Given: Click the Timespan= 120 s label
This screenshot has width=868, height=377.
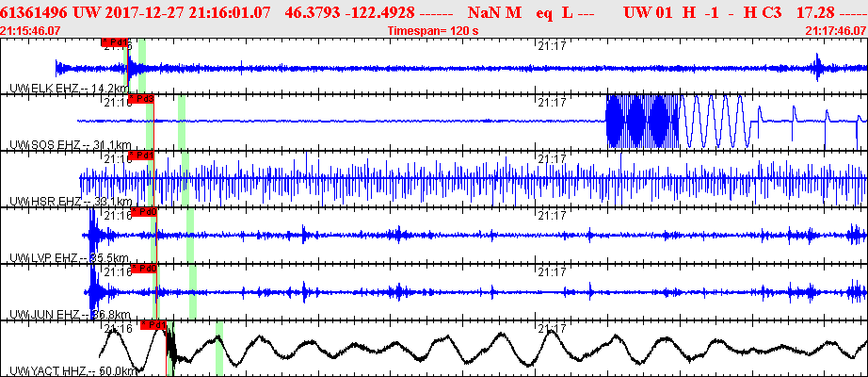Looking at the screenshot, I should pyautogui.click(x=433, y=31).
